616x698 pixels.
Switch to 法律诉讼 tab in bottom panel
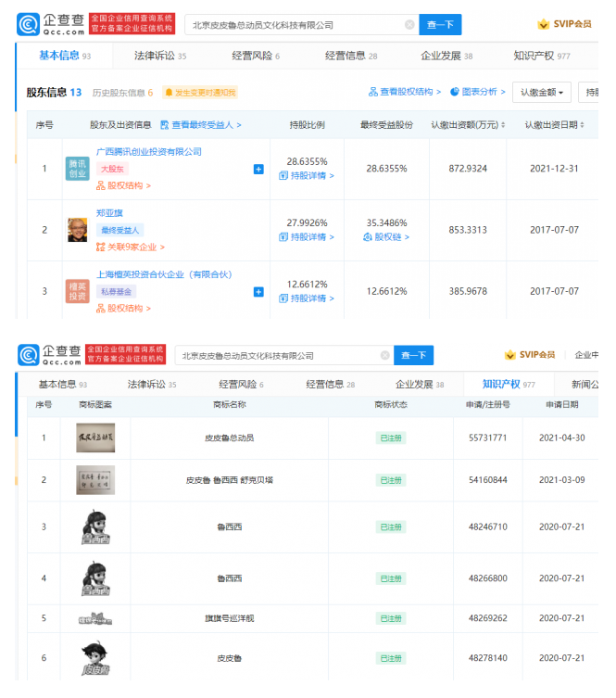click(x=152, y=384)
